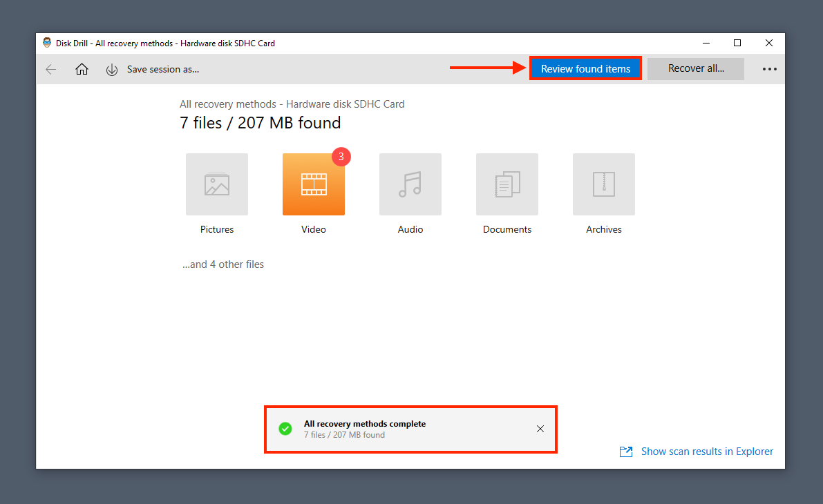The height and width of the screenshot is (504, 823).
Task: Click the Audio label
Action: point(410,230)
